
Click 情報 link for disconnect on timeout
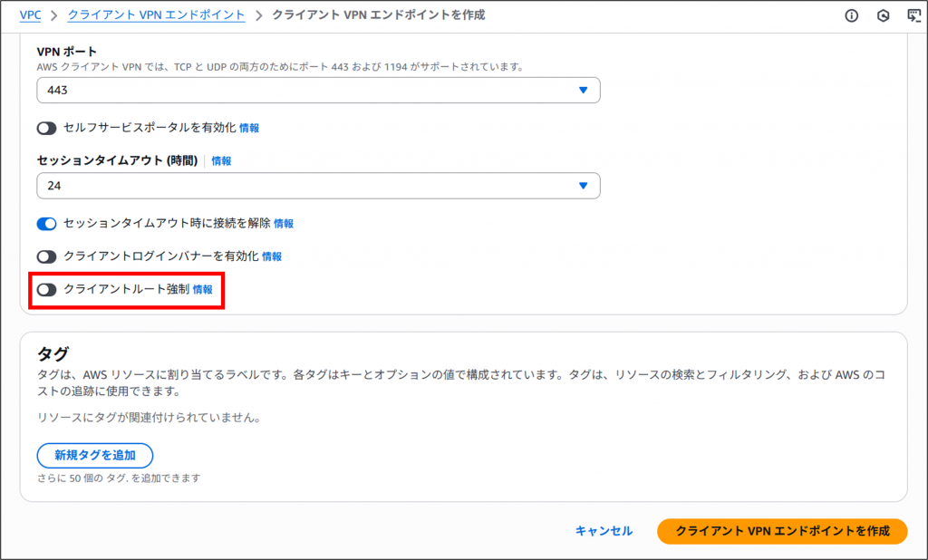point(284,224)
